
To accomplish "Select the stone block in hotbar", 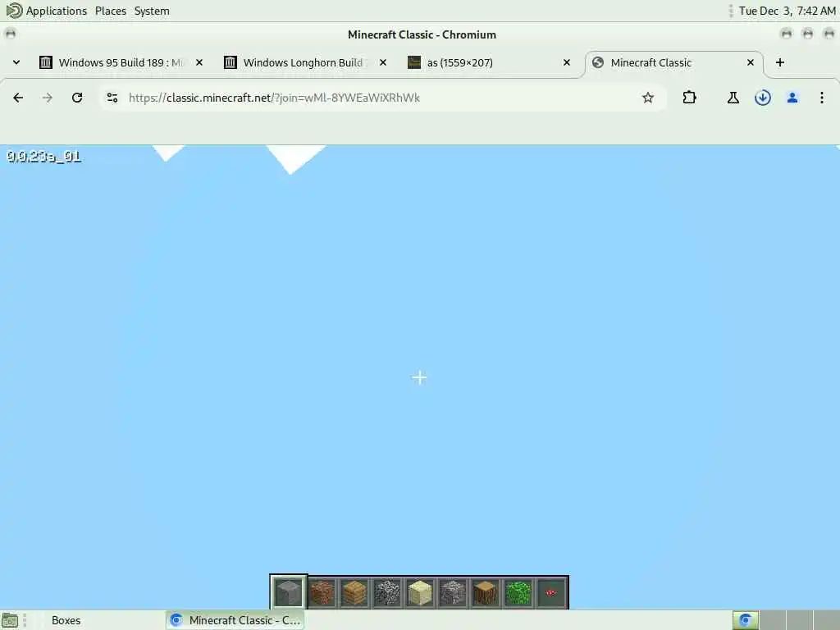I will pyautogui.click(x=288, y=592).
